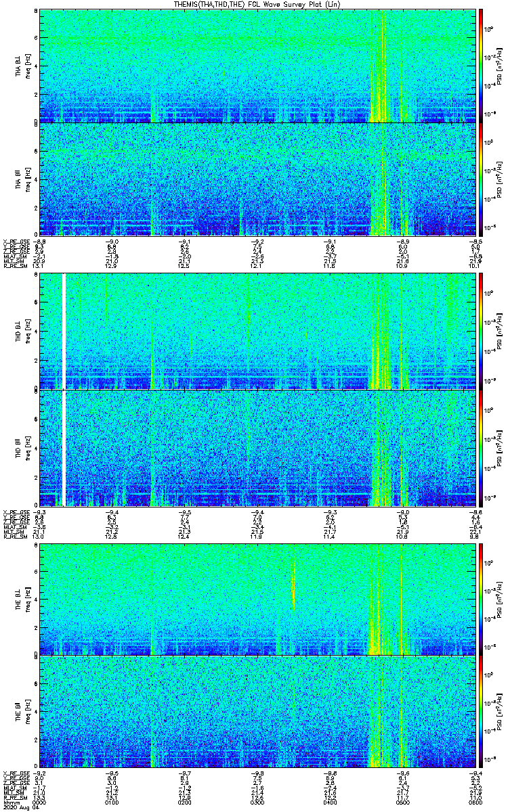Click the THE B-perpendicular spectrogram panel
508x812 pixels.
(257, 599)
